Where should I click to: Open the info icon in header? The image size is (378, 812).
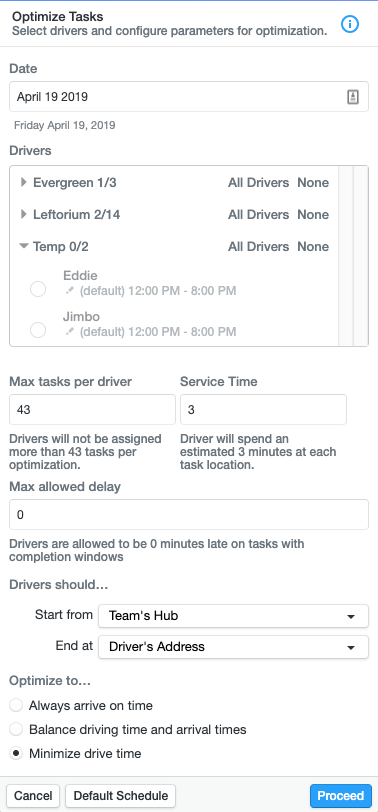[x=350, y=24]
